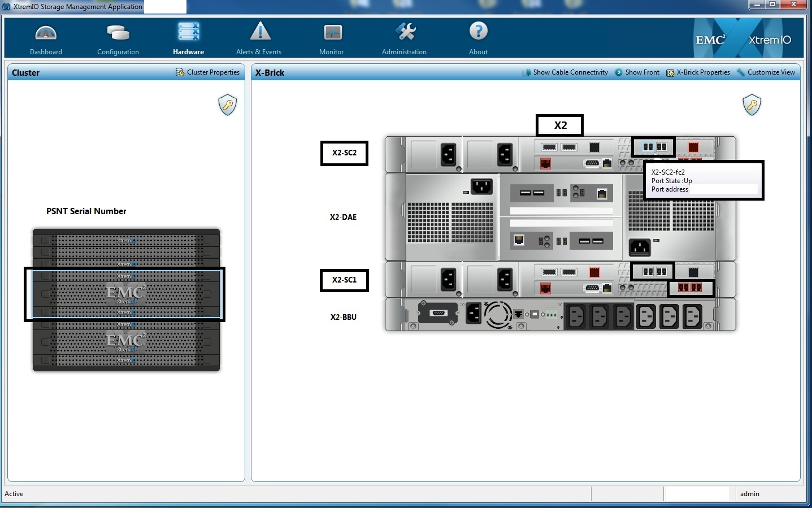Select the Hardware tab

[188, 34]
